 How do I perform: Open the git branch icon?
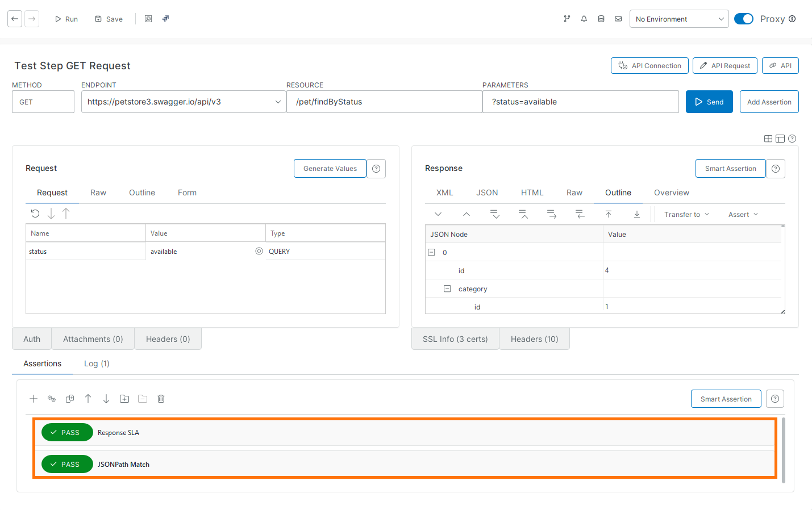tap(567, 19)
